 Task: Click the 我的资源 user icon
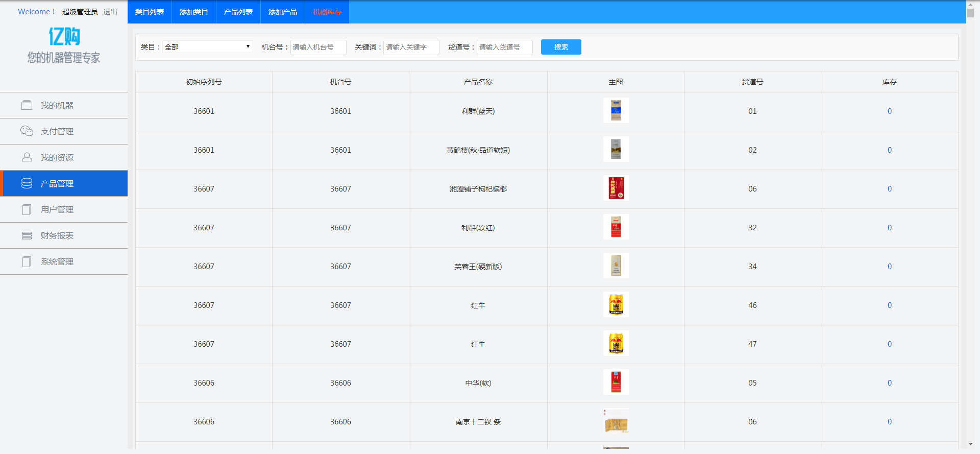click(27, 157)
